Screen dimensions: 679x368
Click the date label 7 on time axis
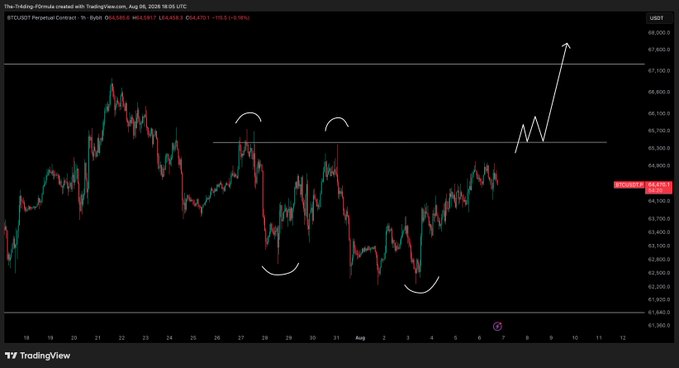503,338
